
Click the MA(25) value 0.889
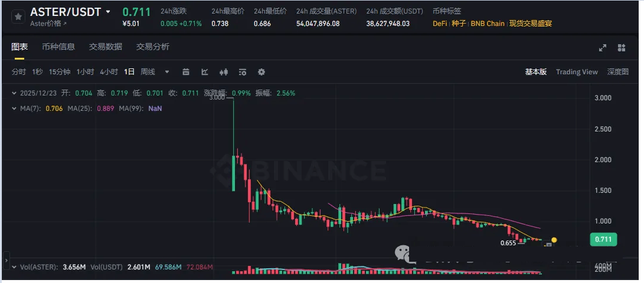click(105, 108)
